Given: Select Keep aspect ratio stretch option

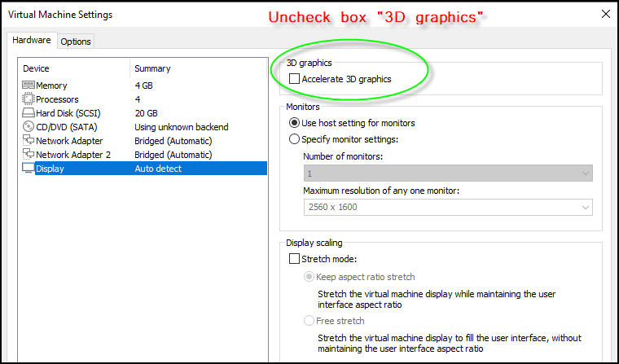Looking at the screenshot, I should 309,277.
